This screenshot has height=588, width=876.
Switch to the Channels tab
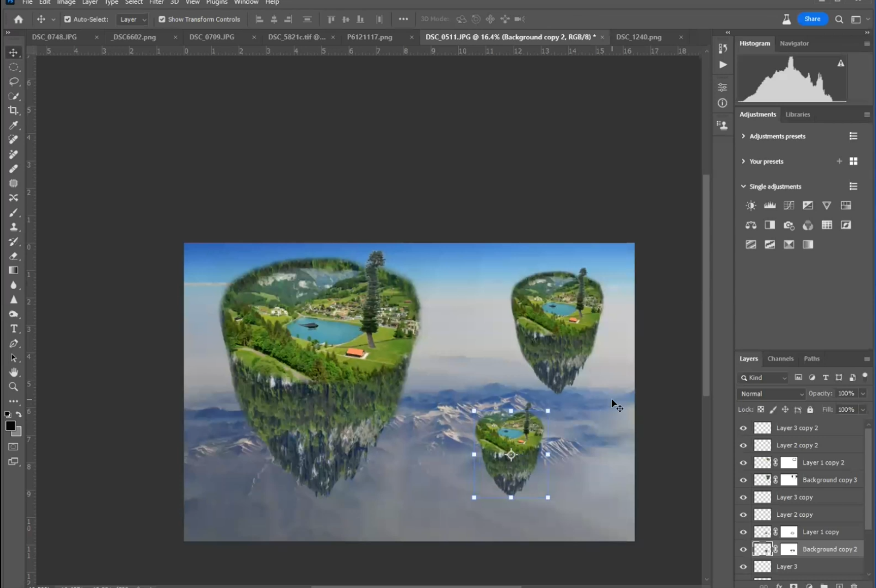point(780,359)
